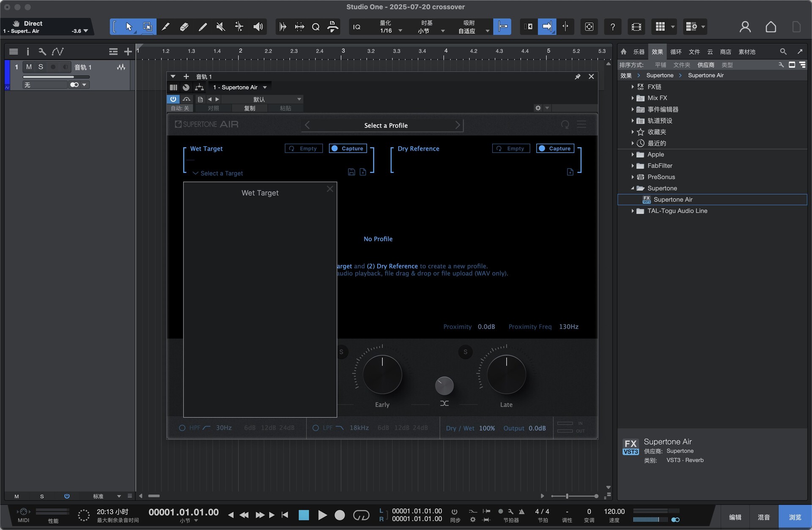Image resolution: width=812 pixels, height=530 pixels.
Task: Pin the Supertone Air plugin window
Action: tap(577, 76)
